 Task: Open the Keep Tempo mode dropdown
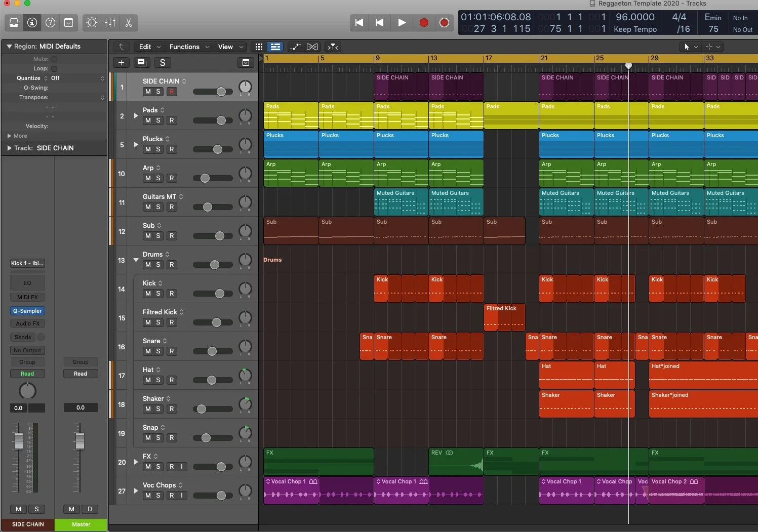click(x=635, y=29)
